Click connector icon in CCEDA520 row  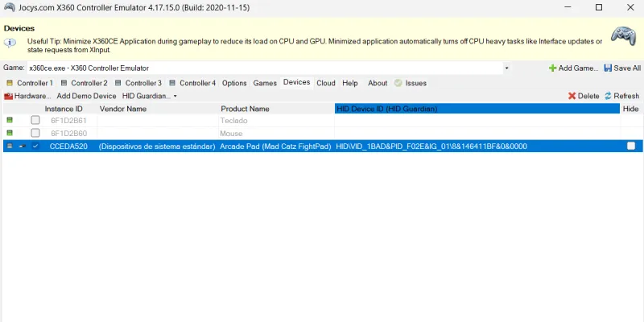(23, 147)
